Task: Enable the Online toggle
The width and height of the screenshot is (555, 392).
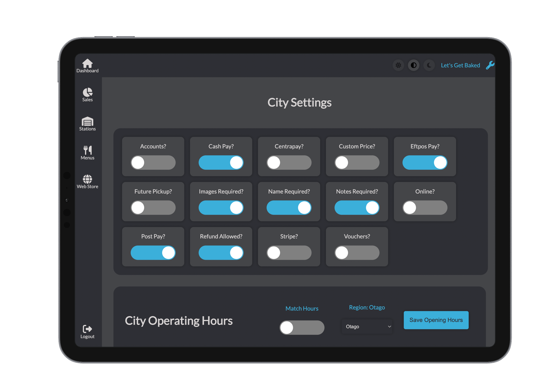Action: tap(425, 208)
